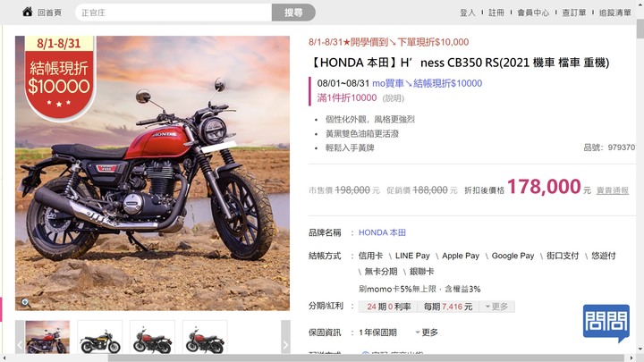
Task: Open the HONDA 本田 brand link
Action: click(x=382, y=232)
